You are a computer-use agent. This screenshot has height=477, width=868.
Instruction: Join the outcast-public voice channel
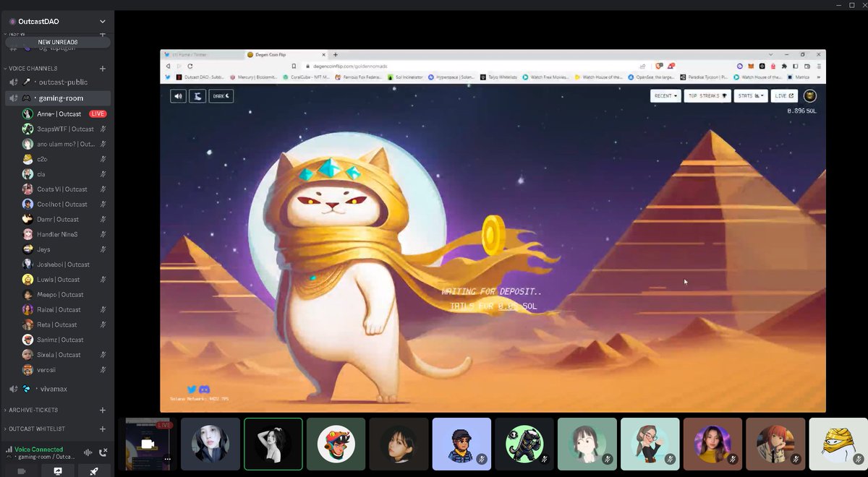58,82
